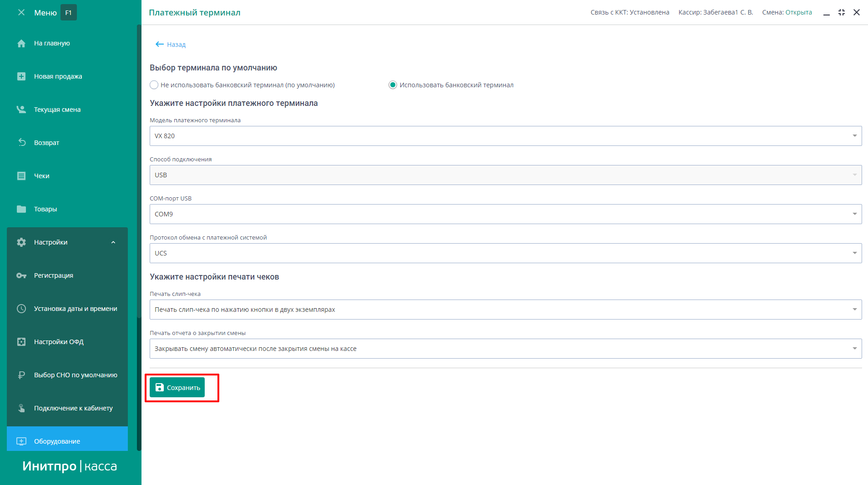Click the clock icon for date and time
868x485 pixels.
21,309
